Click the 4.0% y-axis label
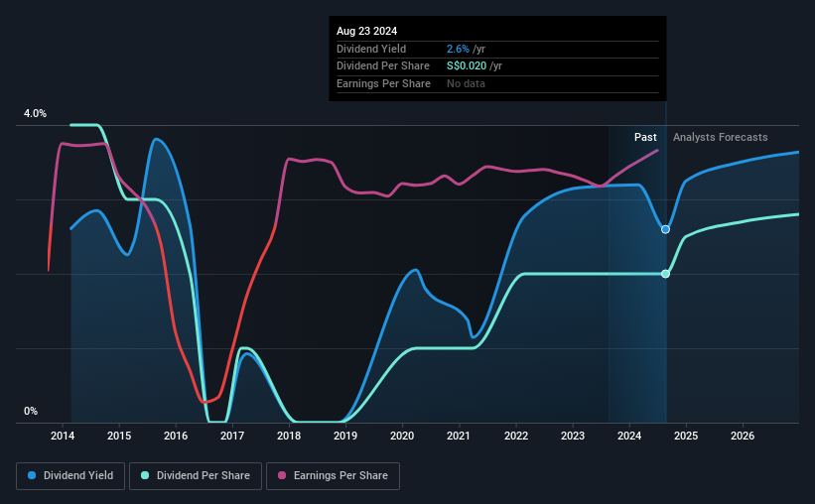Screen dimensions: 815x504 35,113
